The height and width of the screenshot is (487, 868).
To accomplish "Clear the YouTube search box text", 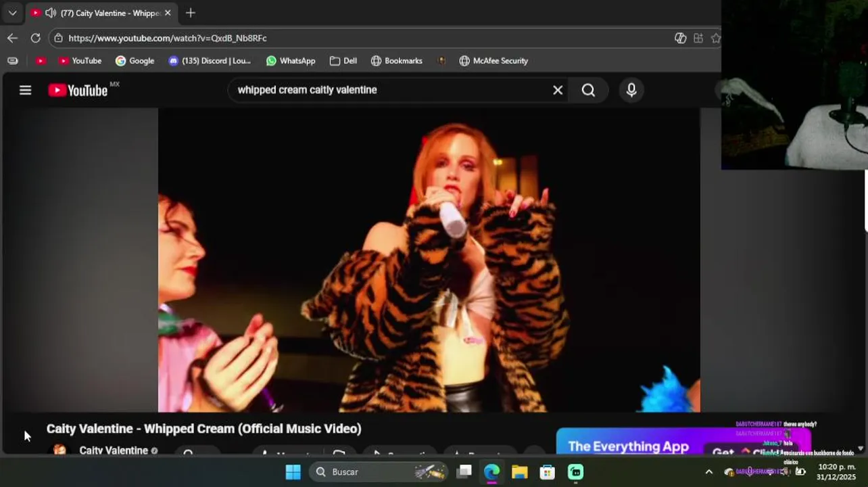I will pyautogui.click(x=558, y=90).
